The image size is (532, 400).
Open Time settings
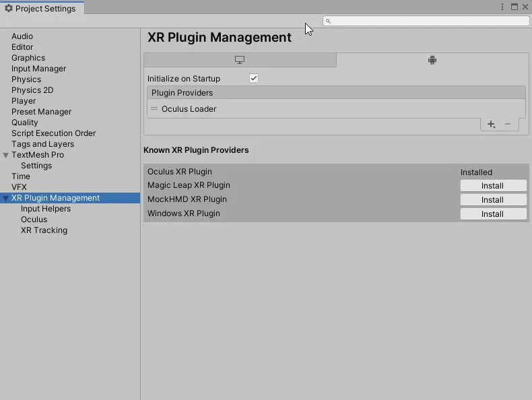click(x=21, y=176)
